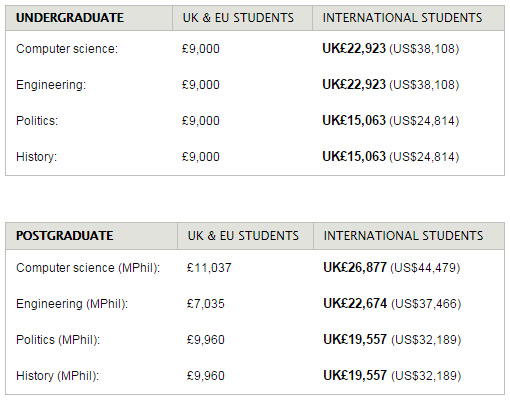Click the Computer science (MPhil) label
Image resolution: width=510 pixels, height=402 pixels.
(x=88, y=268)
